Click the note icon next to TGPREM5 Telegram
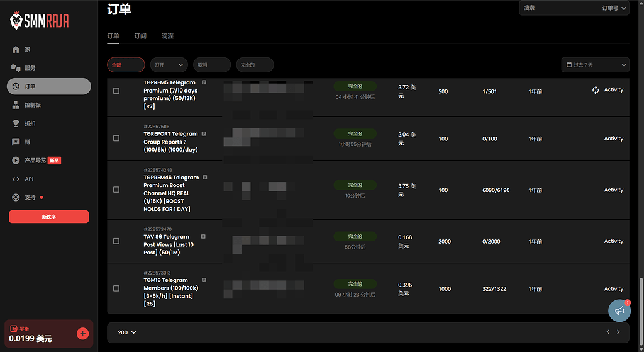644x352 pixels. click(x=204, y=82)
